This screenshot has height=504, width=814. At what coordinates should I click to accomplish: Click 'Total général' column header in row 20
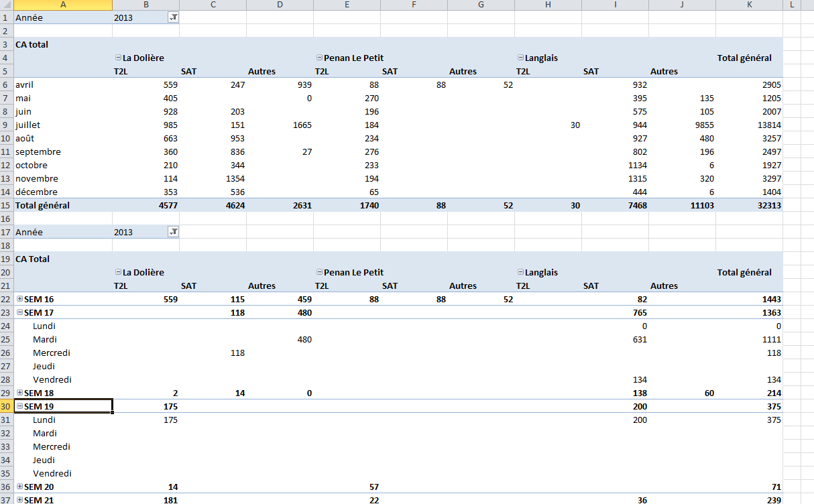point(744,272)
